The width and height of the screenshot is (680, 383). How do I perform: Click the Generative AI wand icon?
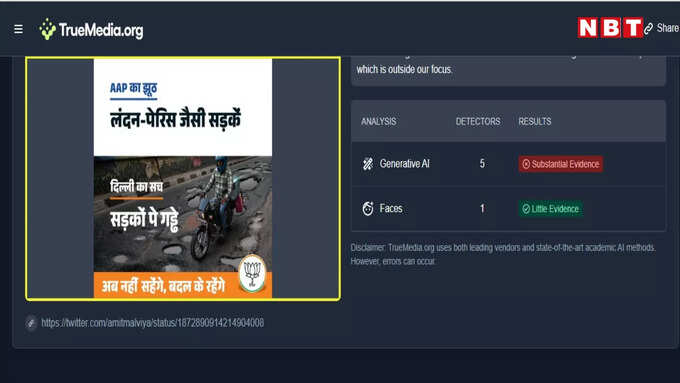368,164
